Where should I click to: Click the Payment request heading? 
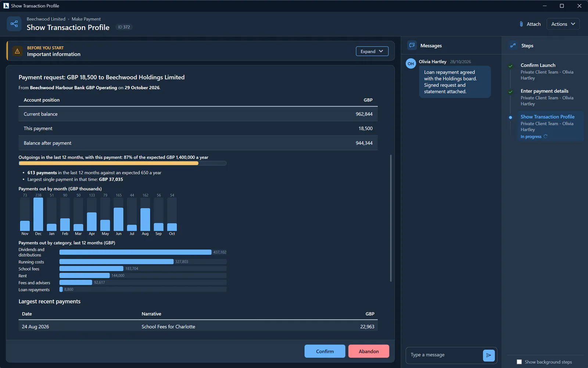click(101, 77)
